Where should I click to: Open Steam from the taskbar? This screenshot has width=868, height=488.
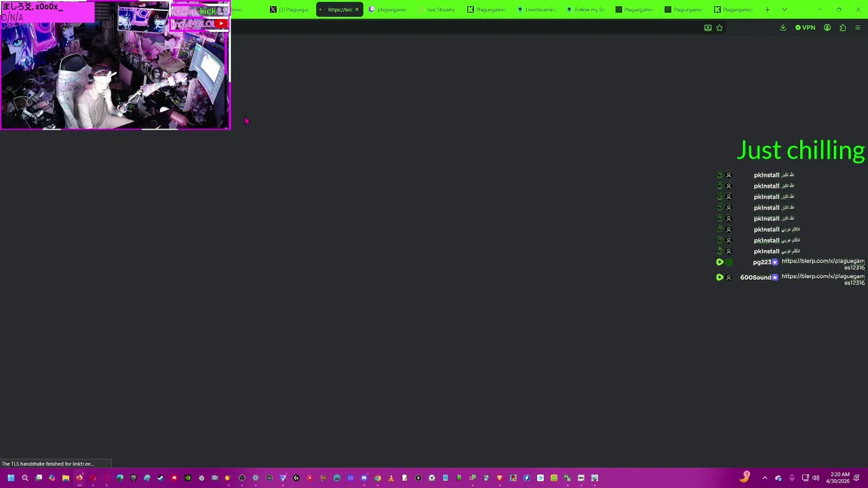160,478
